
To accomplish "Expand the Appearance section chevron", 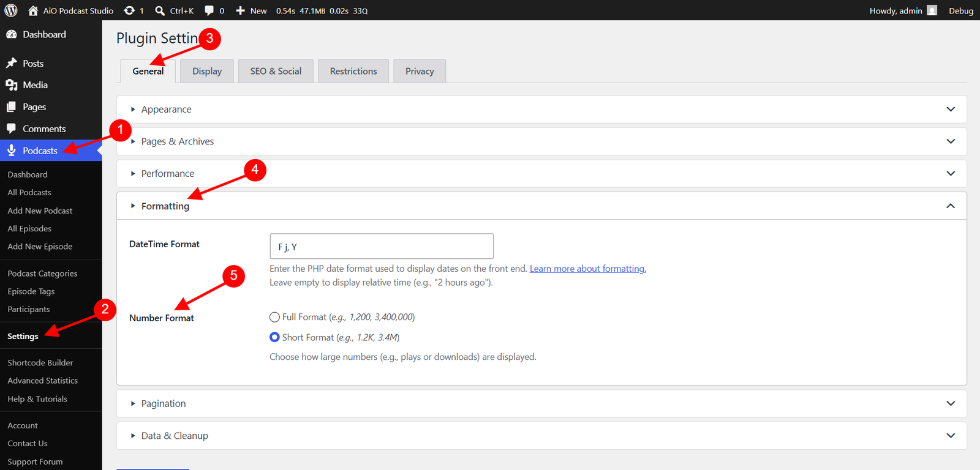I will pos(951,110).
